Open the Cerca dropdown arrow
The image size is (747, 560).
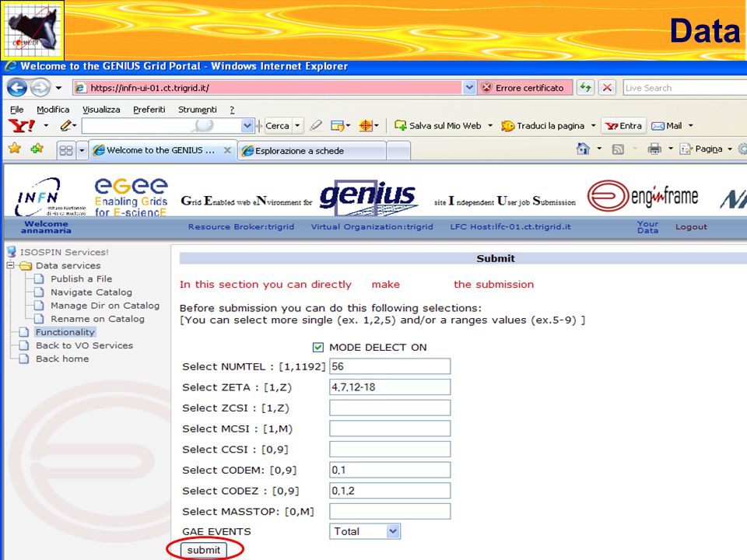click(297, 126)
